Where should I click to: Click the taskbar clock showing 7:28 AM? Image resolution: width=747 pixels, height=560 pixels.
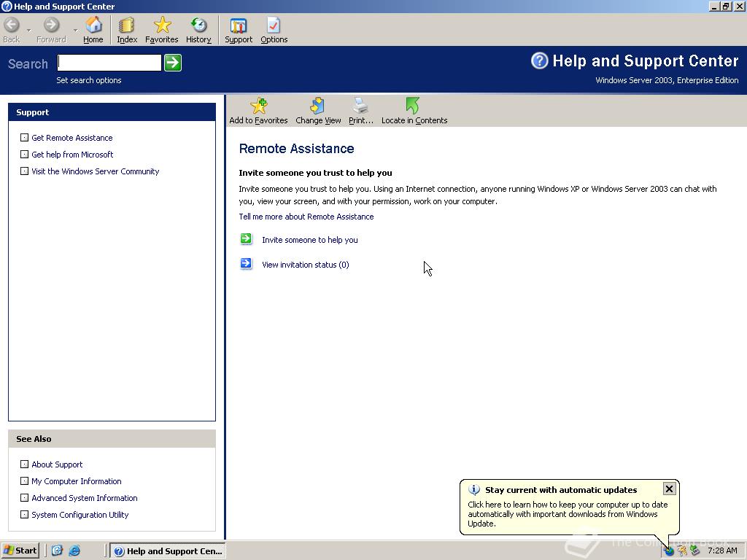pos(722,551)
